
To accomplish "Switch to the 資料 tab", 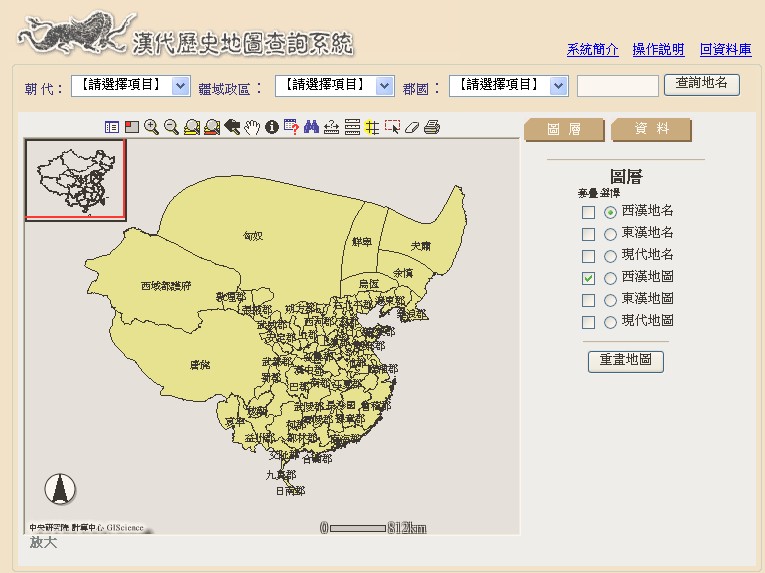I will coord(651,130).
